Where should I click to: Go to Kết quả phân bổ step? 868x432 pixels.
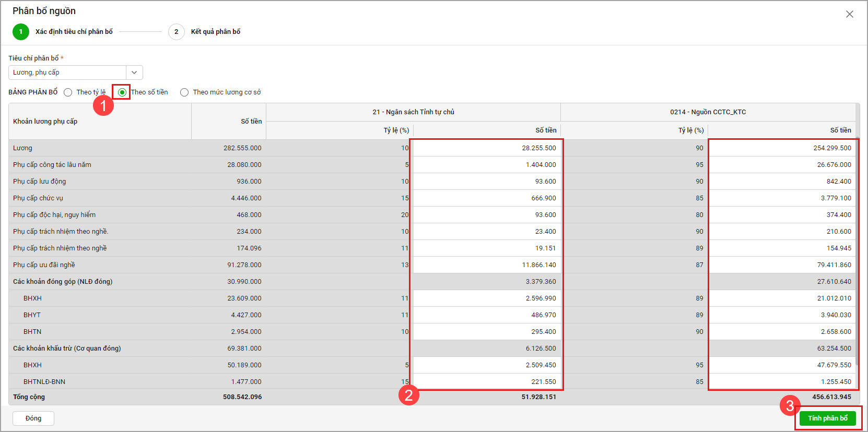215,32
